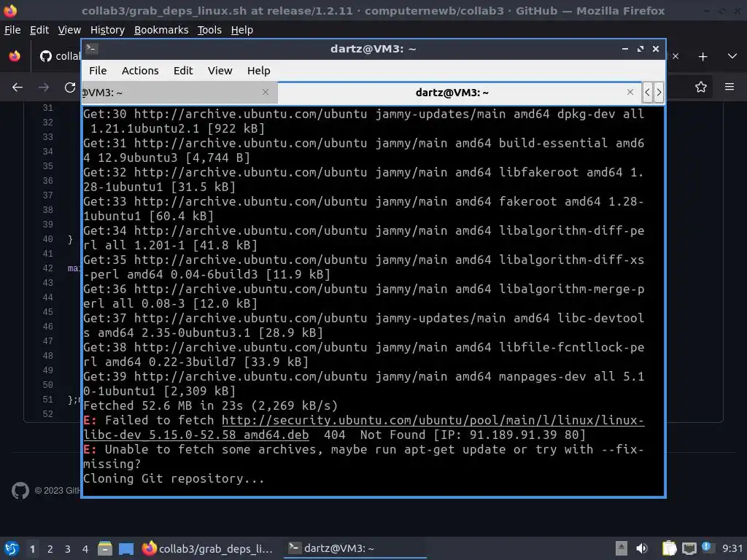The height and width of the screenshot is (560, 747).
Task: Switch to Firefox collab3/grab_deps taskbar entry
Action: pos(208,548)
